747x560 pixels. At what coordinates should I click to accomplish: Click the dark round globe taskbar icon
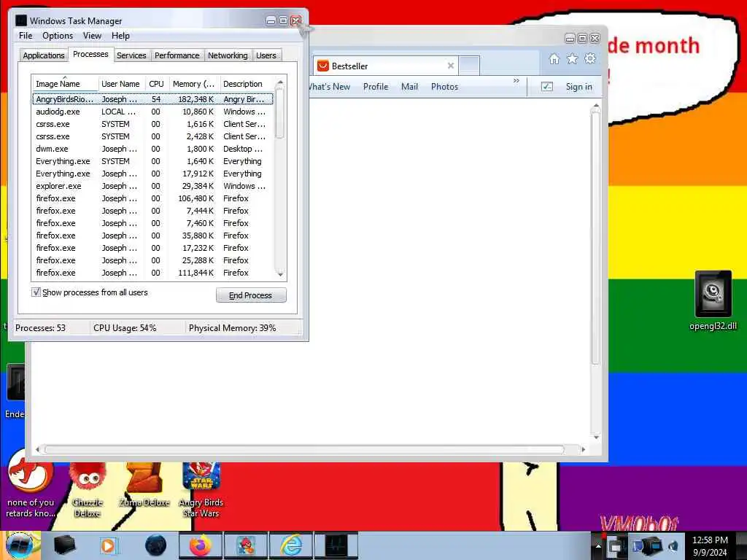click(x=155, y=545)
